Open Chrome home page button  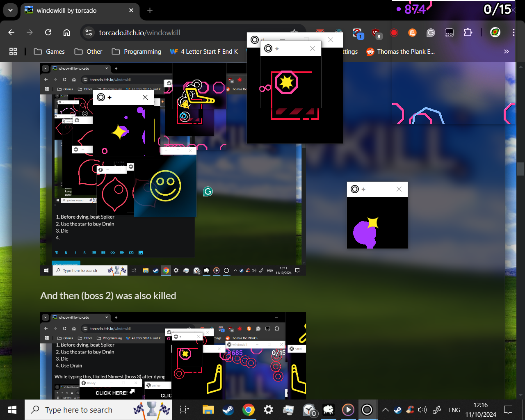(x=66, y=32)
